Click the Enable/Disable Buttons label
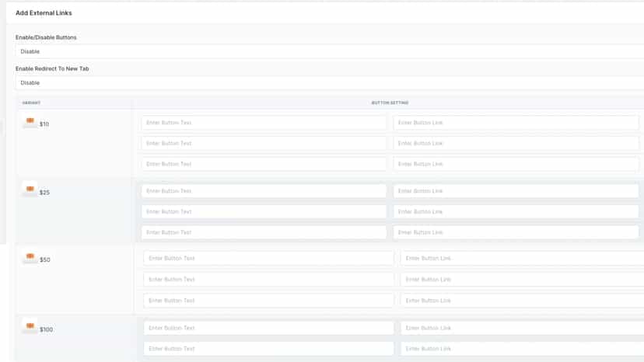This screenshot has height=362, width=644. [x=46, y=37]
